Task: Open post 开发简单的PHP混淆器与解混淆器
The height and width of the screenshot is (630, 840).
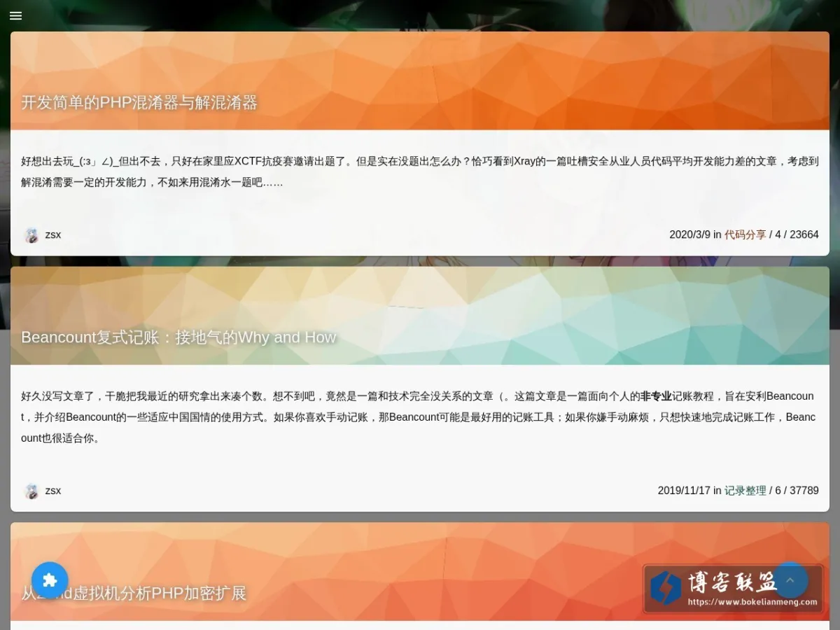Action: pos(139,102)
